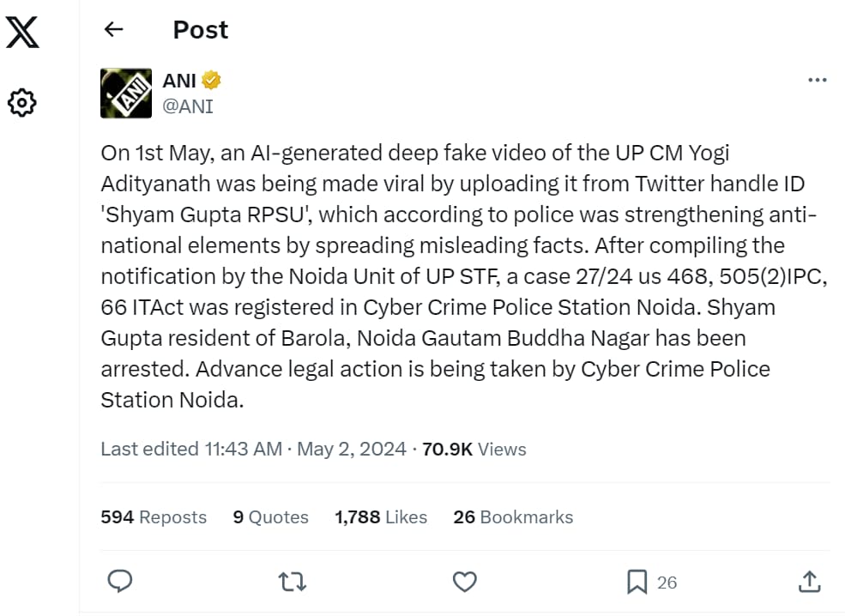Open ANI profile avatar image

tap(126, 93)
